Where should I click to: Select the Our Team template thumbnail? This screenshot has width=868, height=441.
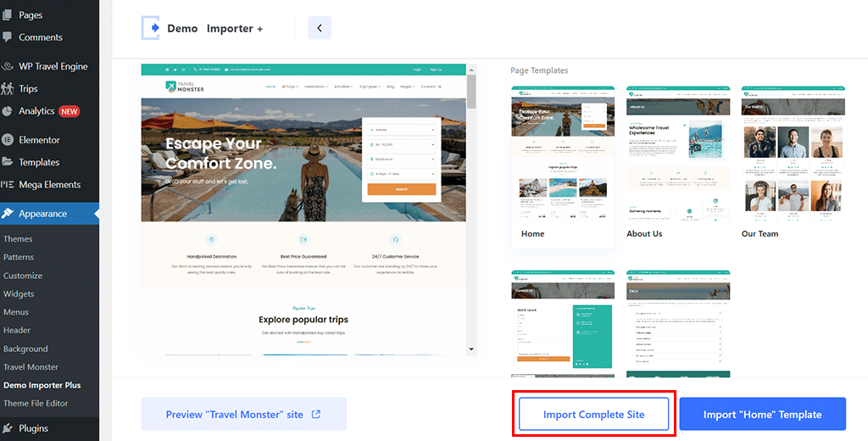point(793,154)
